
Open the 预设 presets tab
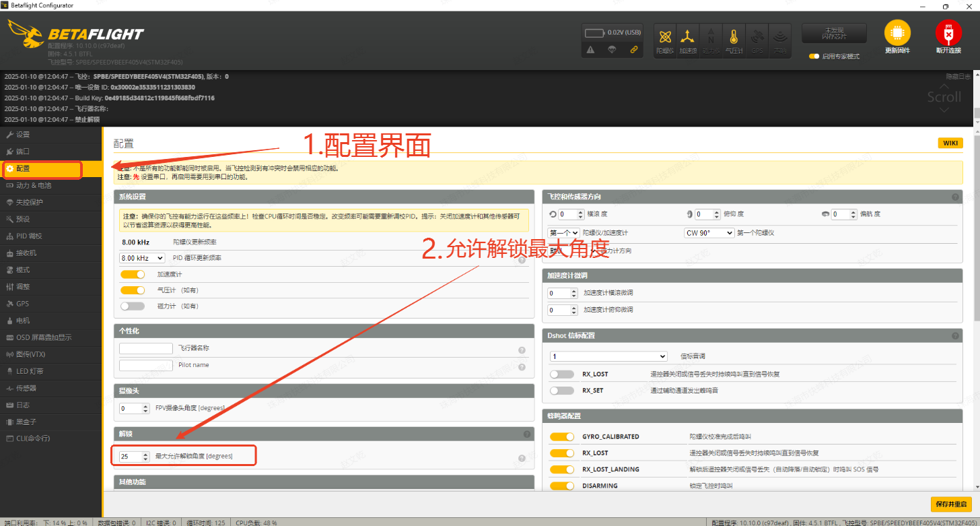[x=51, y=219]
